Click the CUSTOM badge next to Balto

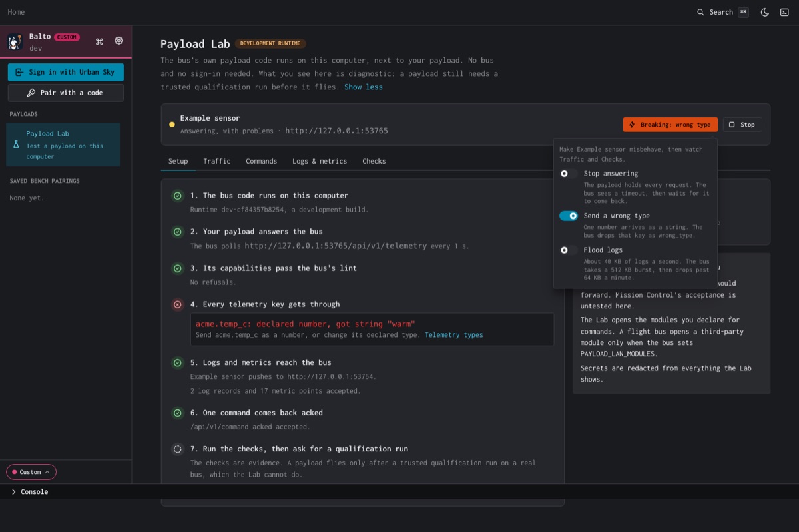(67, 37)
